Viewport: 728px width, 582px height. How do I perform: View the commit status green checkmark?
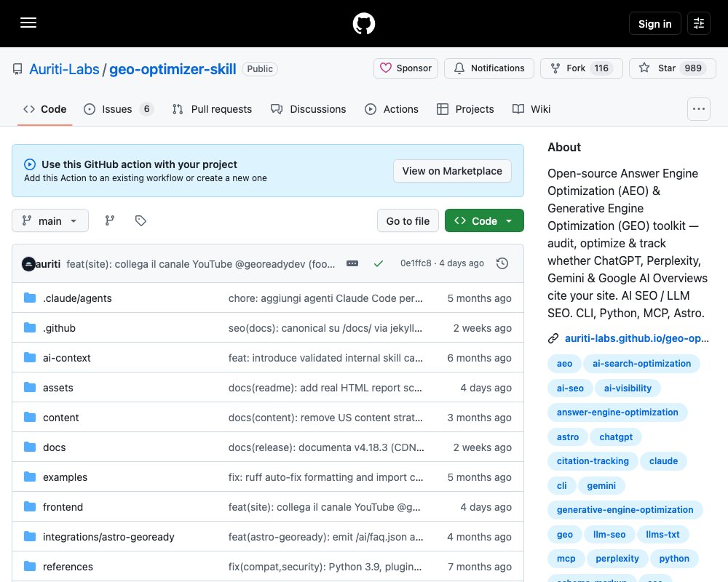(x=379, y=263)
